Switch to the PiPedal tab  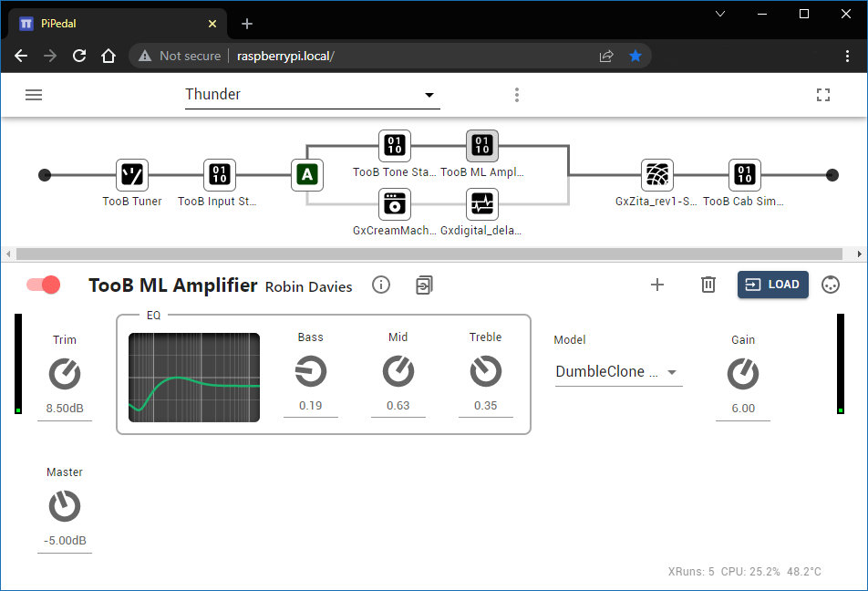pyautogui.click(x=117, y=24)
